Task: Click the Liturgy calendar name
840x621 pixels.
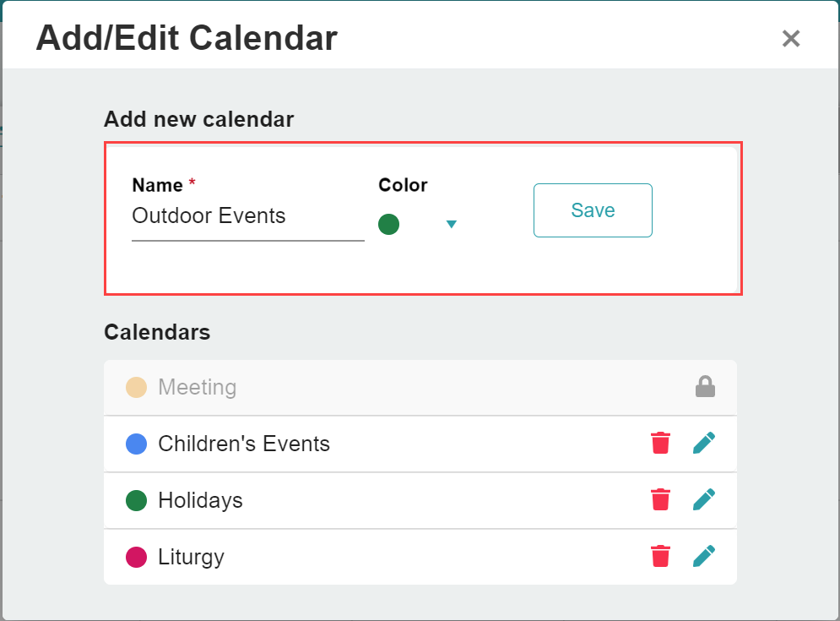Action: coord(191,557)
